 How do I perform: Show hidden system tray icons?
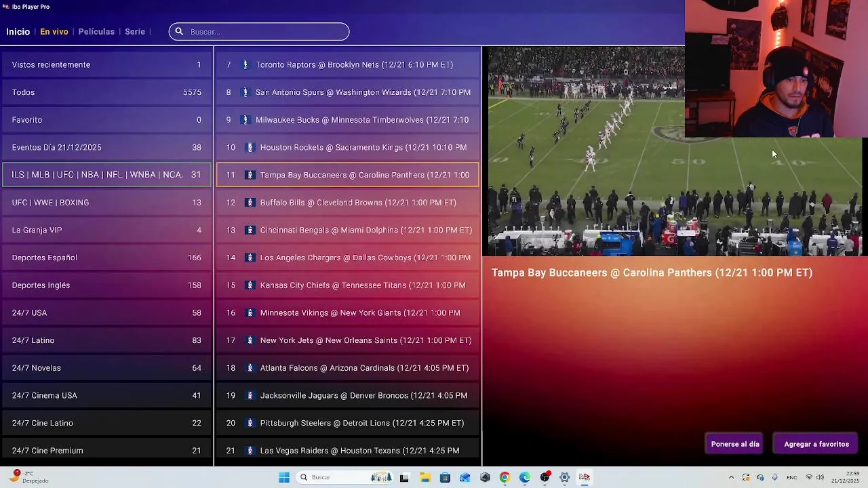(x=731, y=478)
